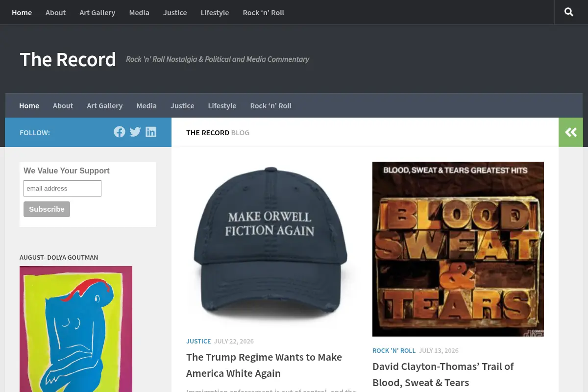Open the Dolya Goutman blue figure artwork
This screenshot has width=588, height=392.
[x=76, y=329]
